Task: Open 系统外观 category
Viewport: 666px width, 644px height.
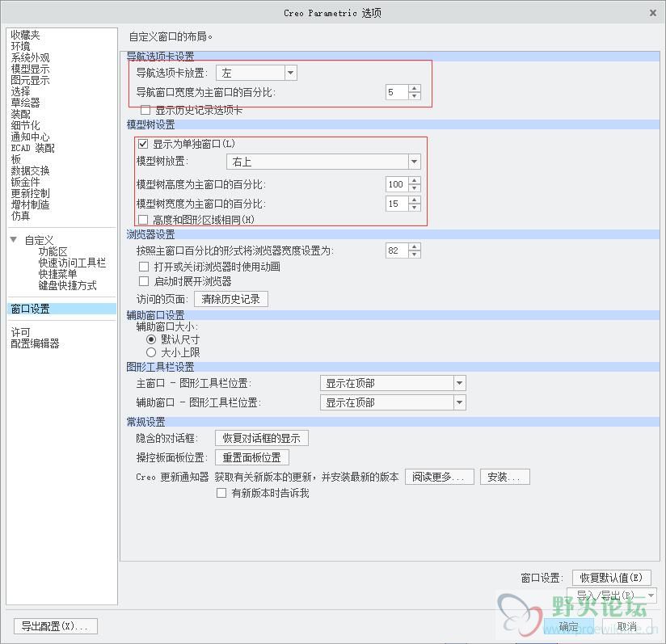Action: click(x=30, y=57)
